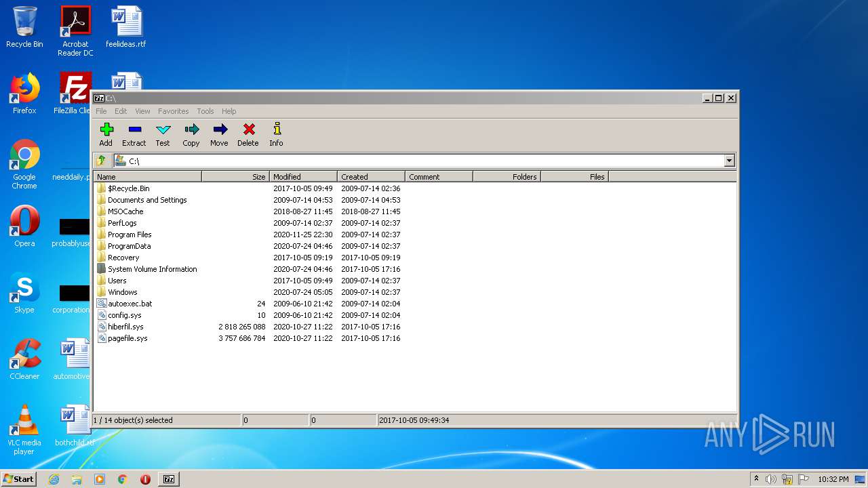Click the Copy toolbar icon

point(191,129)
